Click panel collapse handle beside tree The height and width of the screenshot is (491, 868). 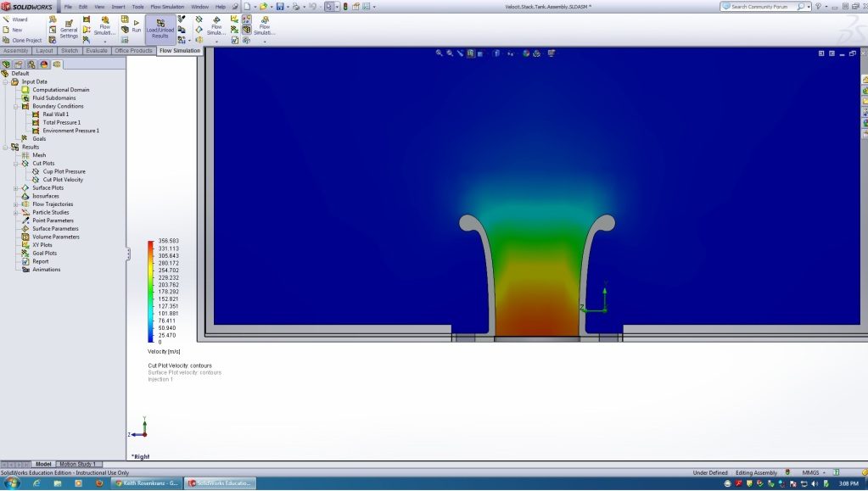[x=128, y=254]
